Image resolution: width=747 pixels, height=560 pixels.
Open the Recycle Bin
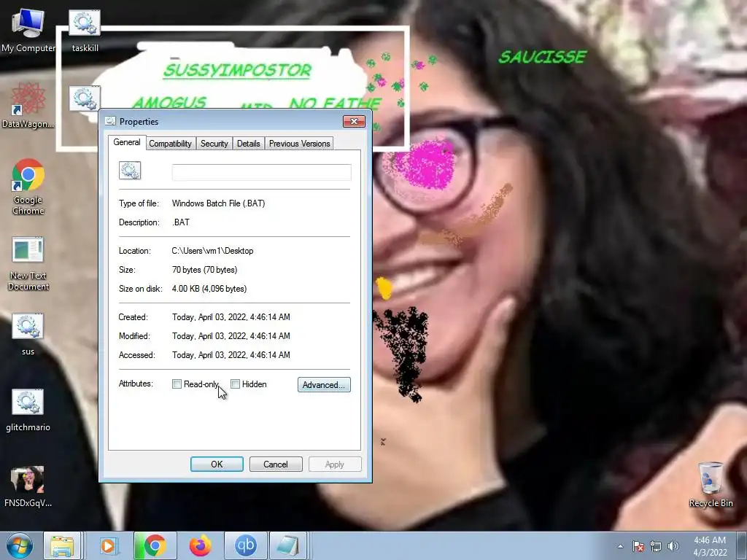point(711,485)
